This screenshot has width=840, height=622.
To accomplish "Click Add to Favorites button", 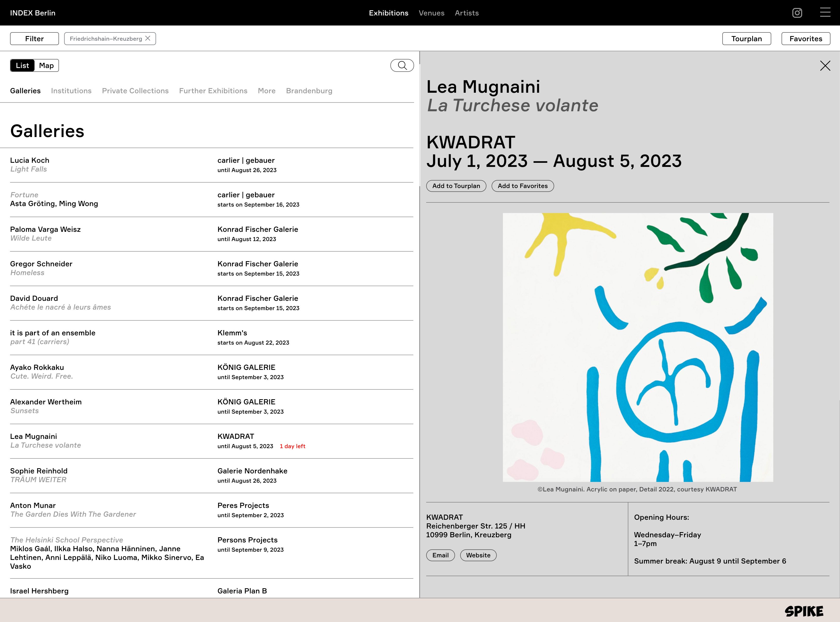I will point(522,186).
